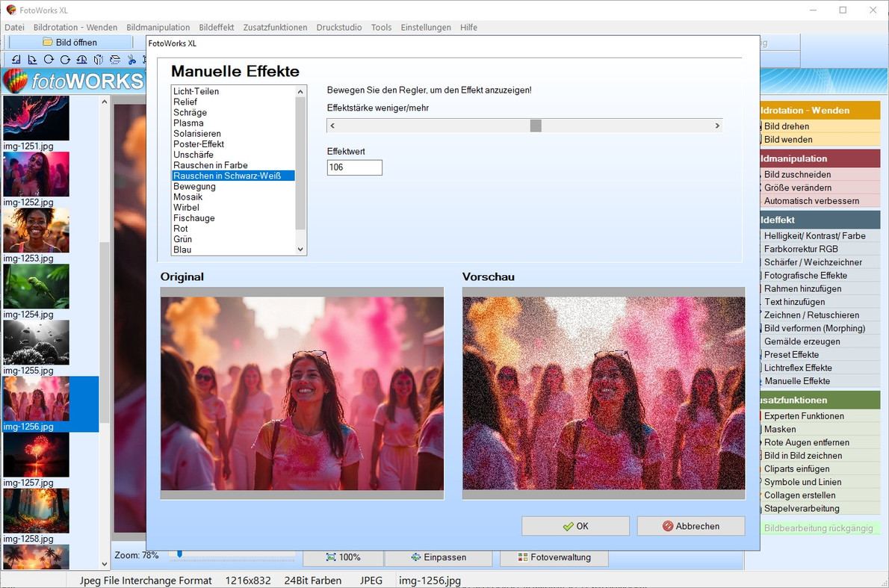The image size is (889, 588).
Task: Click the Effektstärke slider thumb
Action: pyautogui.click(x=536, y=126)
